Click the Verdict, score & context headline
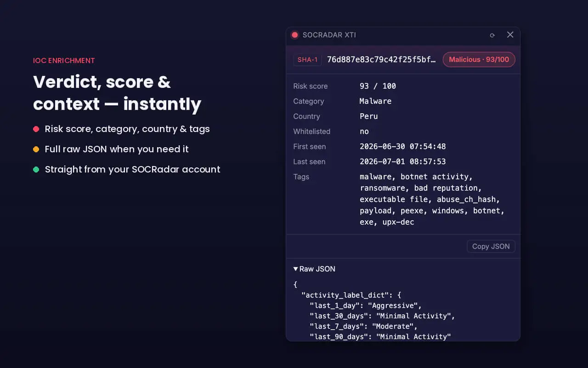This screenshot has width=588, height=368. (117, 93)
